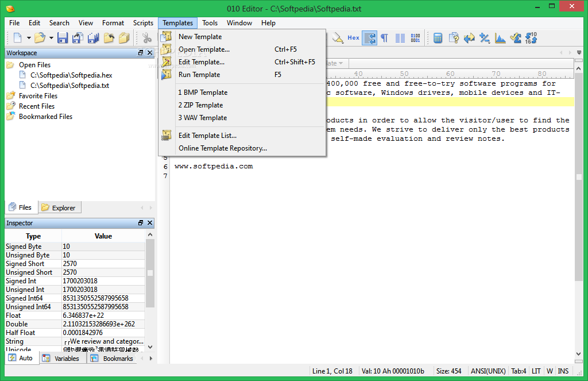Screen dimensions: 588x381
Task: Click the editor scrollbar down arrow
Action: (x=578, y=354)
